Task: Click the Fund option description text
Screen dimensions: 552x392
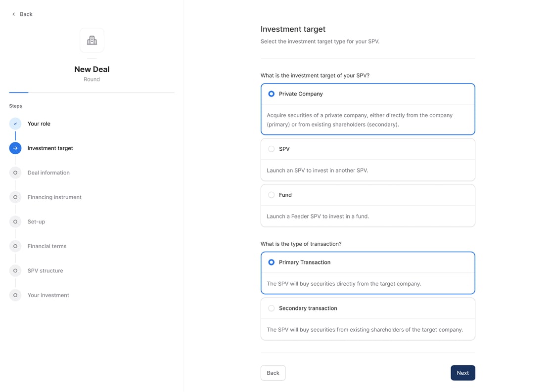Action: tap(318, 217)
